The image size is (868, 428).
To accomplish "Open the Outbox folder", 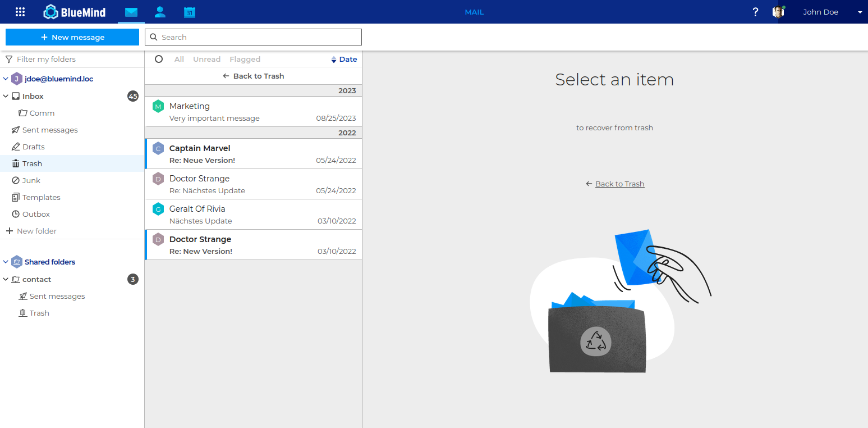I will (36, 214).
